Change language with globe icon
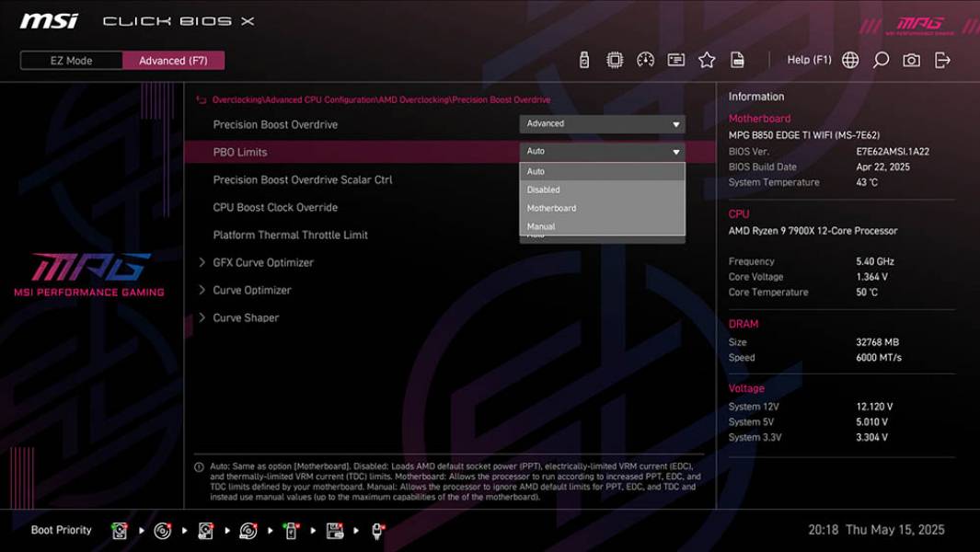The width and height of the screenshot is (980, 552). coord(850,60)
